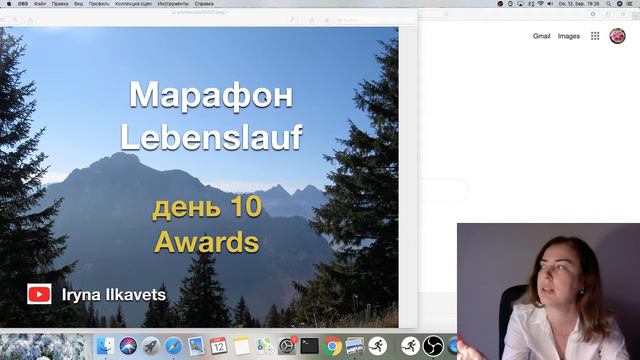The image size is (640, 360).
Task: Open Safari from the Dock
Action: pyautogui.click(x=173, y=346)
